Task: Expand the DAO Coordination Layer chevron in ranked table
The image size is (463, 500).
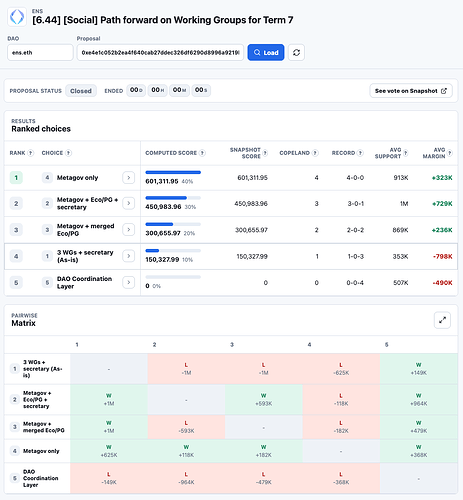Action: click(129, 282)
